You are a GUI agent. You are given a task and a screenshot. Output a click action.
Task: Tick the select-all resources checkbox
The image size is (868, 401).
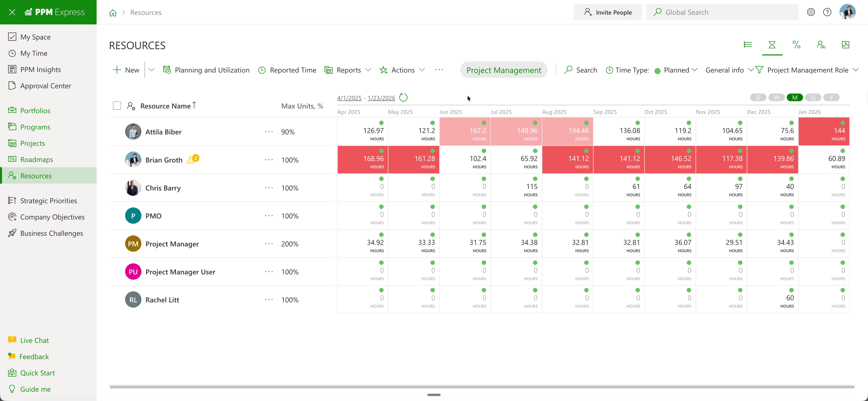click(117, 106)
